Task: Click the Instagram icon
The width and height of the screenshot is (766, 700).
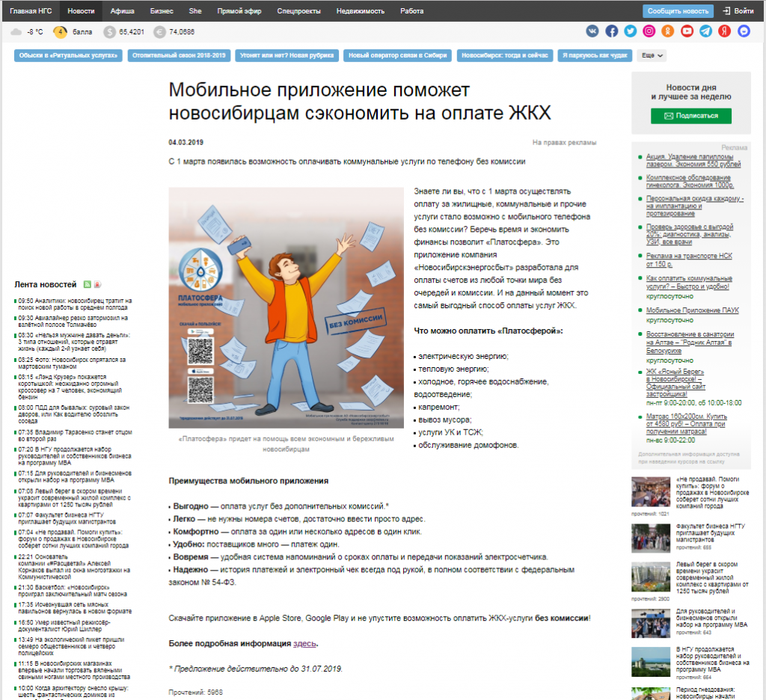Action: pos(649,31)
